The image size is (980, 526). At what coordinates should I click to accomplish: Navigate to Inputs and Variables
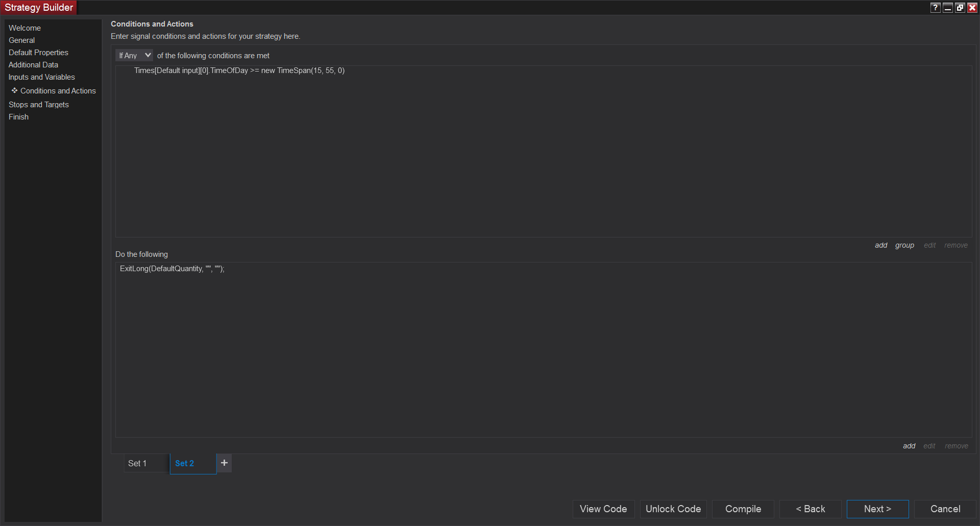click(41, 77)
